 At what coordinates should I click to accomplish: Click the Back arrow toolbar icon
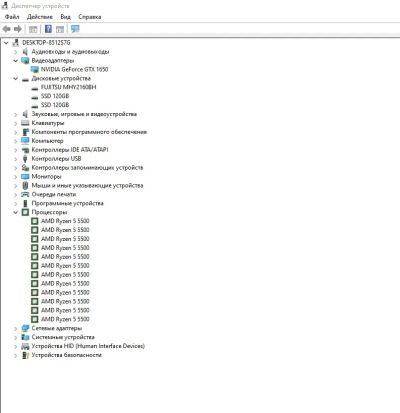click(6, 29)
